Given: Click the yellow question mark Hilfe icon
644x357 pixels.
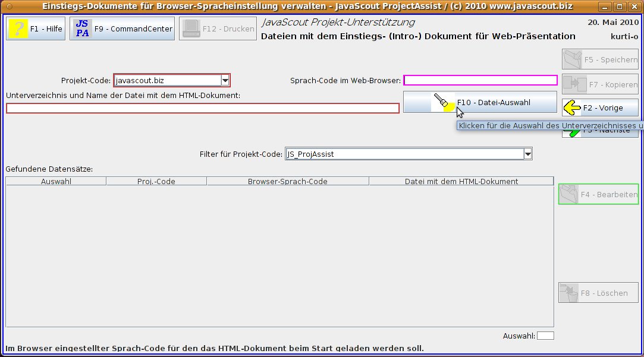Looking at the screenshot, I should pyautogui.click(x=19, y=29).
